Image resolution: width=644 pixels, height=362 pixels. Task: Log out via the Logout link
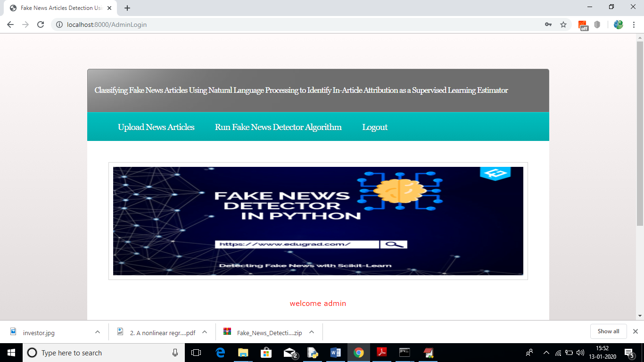pyautogui.click(x=375, y=127)
